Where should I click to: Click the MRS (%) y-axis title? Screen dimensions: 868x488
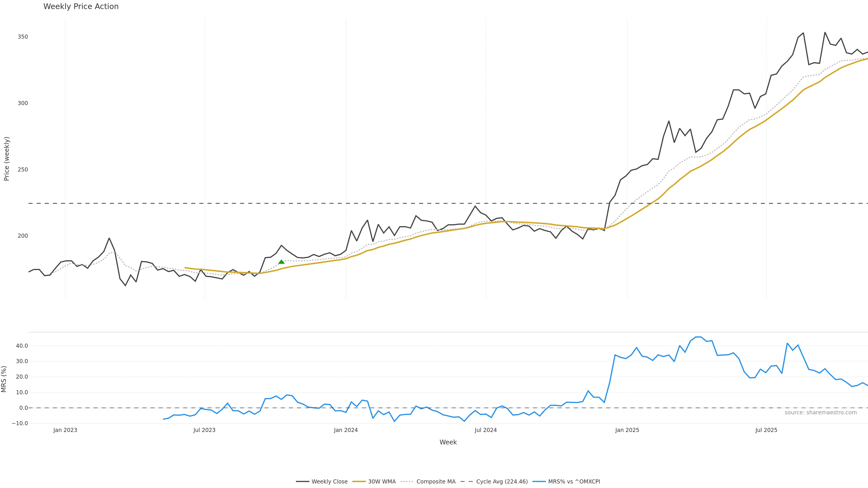[4, 379]
